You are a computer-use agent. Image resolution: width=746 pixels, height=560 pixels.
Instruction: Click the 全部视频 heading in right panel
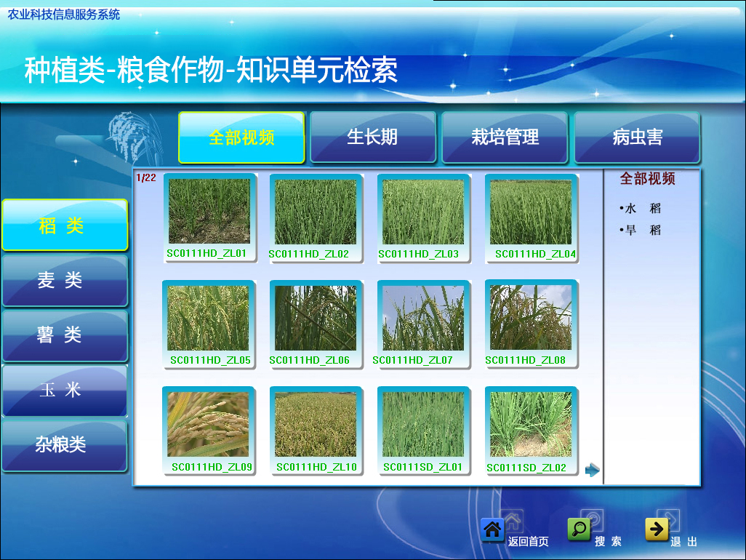point(648,178)
